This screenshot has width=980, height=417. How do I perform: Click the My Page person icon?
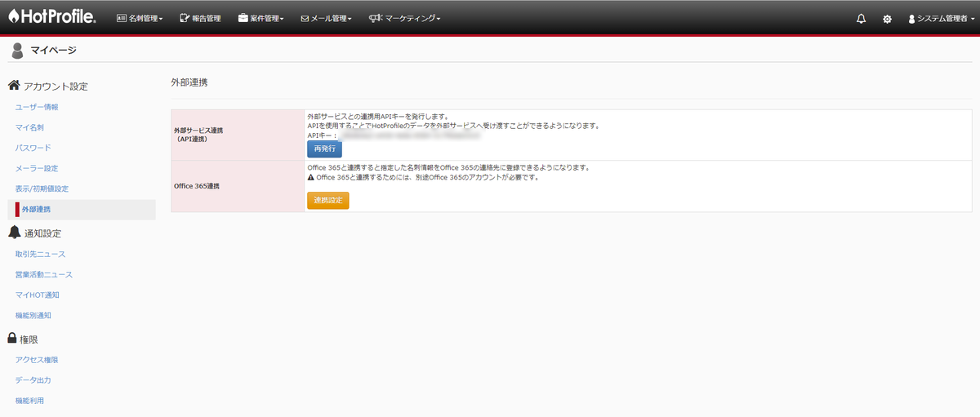point(17,51)
